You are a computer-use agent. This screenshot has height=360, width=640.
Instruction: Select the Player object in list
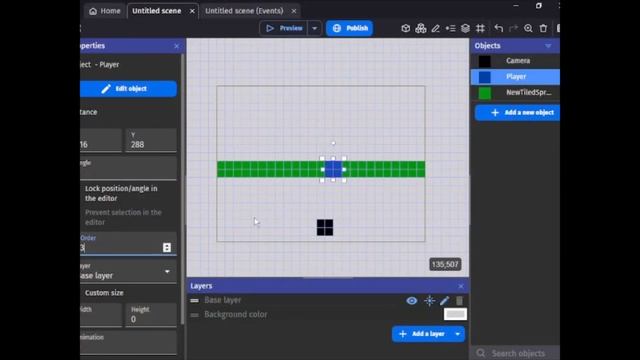[x=515, y=77]
